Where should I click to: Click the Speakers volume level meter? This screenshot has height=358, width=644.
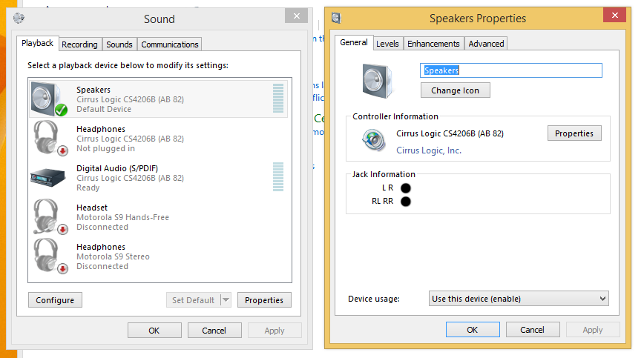[x=278, y=99]
